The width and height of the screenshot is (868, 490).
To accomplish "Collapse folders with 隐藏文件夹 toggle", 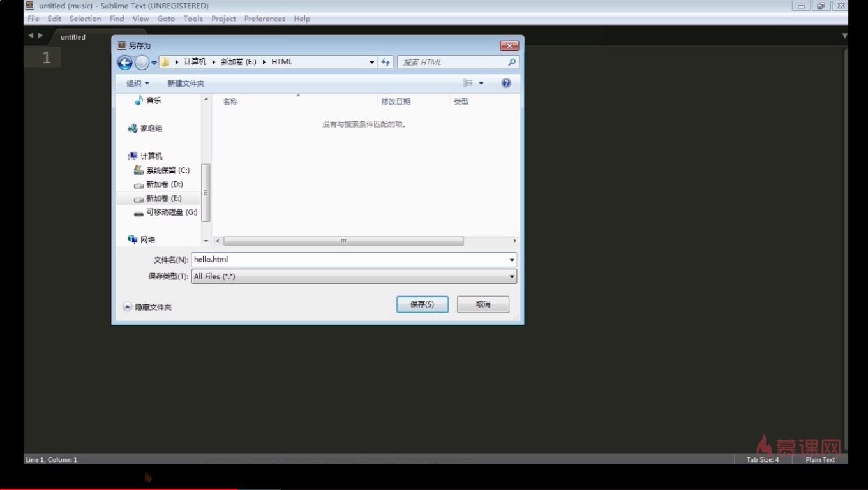I will click(x=147, y=307).
